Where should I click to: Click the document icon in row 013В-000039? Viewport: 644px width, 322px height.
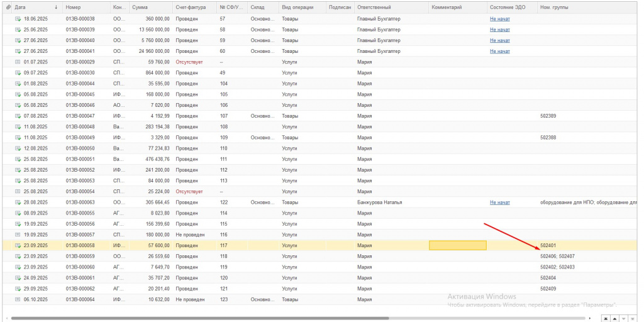point(18,30)
